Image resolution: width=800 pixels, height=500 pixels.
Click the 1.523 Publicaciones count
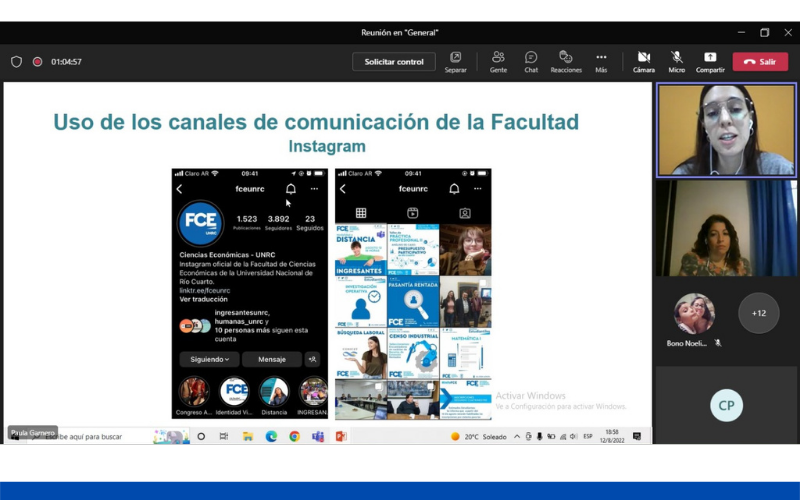246,222
